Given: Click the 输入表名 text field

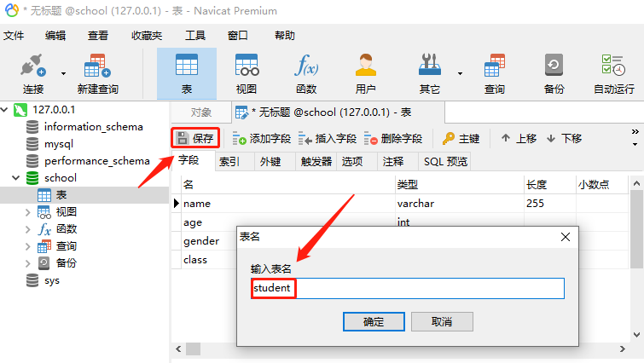Looking at the screenshot, I should (x=408, y=288).
